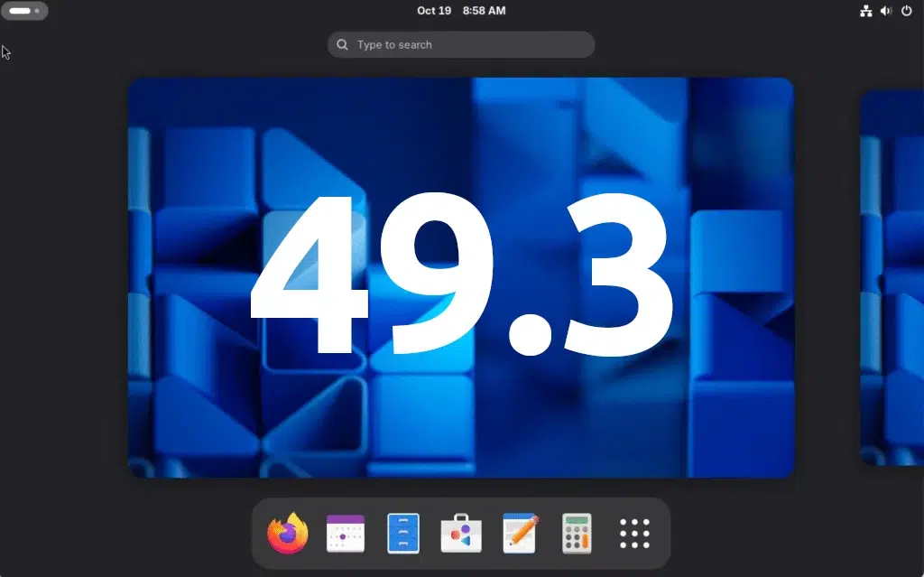Click the network status icon
This screenshot has height=577, width=924.
tap(864, 11)
